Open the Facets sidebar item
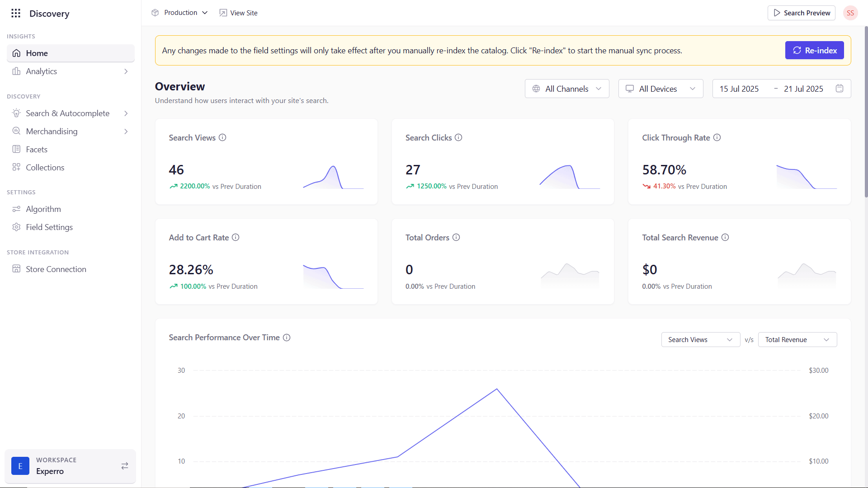868x488 pixels. [37, 150]
